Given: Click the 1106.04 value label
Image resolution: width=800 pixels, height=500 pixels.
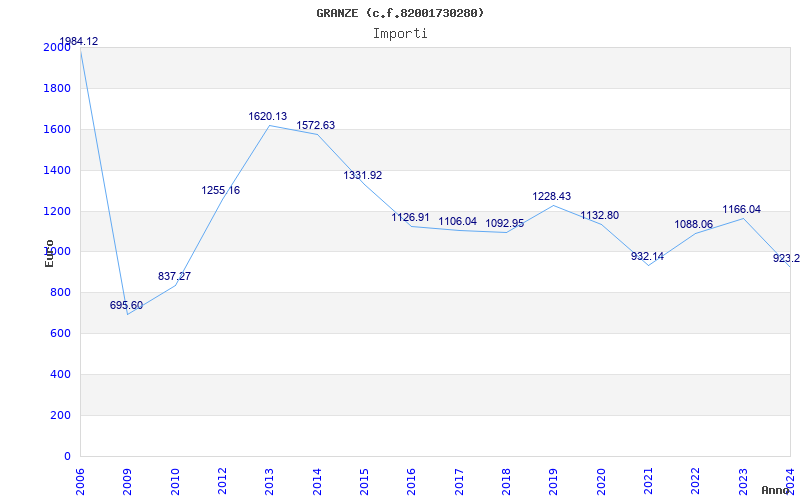Looking at the screenshot, I should coord(458,221).
